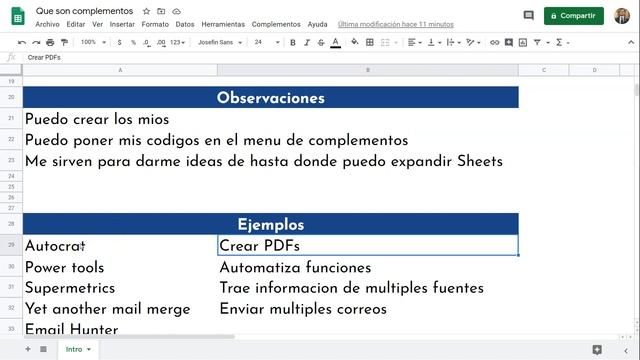Select row 29 header
The image size is (640, 360).
click(11, 245)
